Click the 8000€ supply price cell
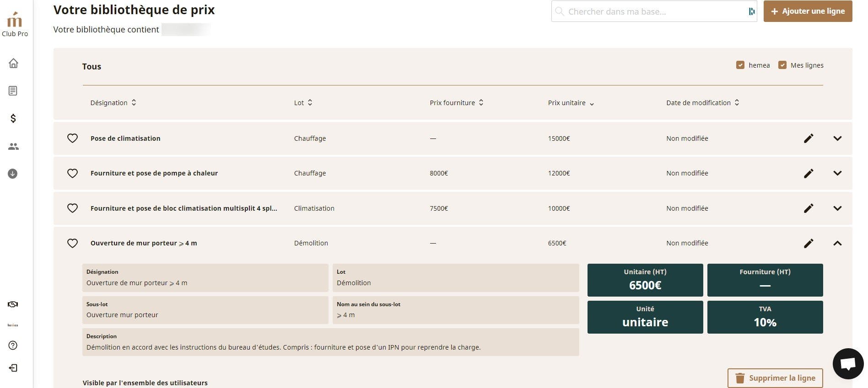Viewport: 868px width, 388px height. point(439,173)
